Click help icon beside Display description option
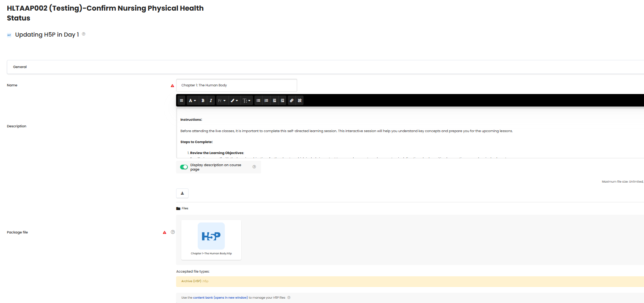Screen dimensions: 644x303 click(x=254, y=167)
